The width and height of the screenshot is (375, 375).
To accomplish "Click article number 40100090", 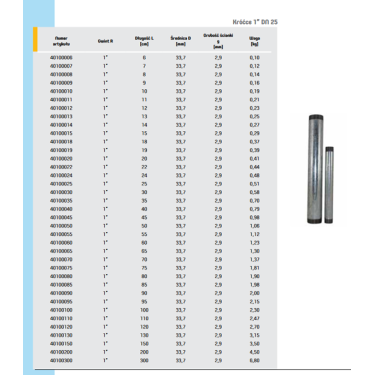I will pyautogui.click(x=61, y=293).
